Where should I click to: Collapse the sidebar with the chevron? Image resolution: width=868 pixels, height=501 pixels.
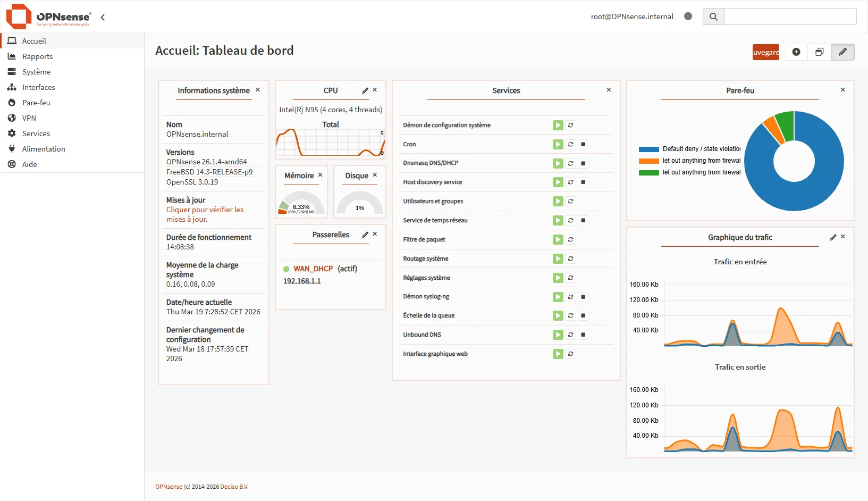[102, 17]
